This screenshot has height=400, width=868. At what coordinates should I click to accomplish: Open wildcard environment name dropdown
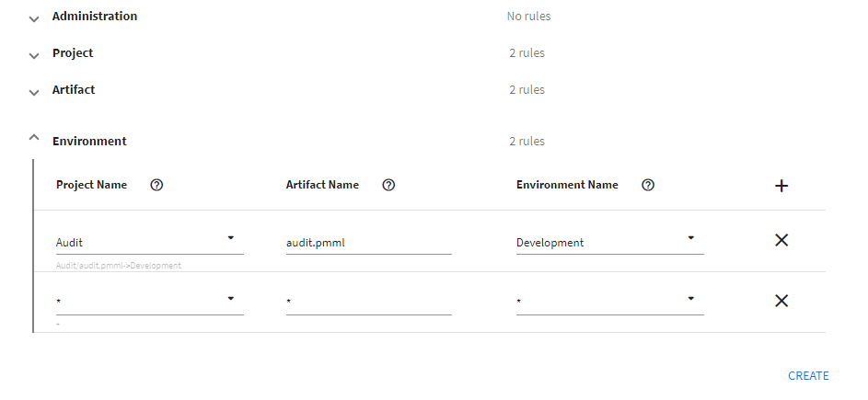point(690,299)
